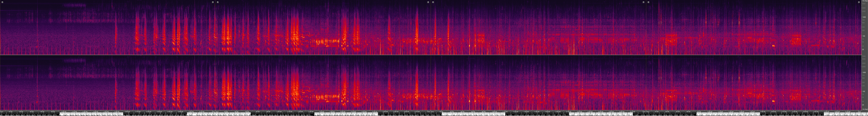Click the first clip's fade-in handle

pyautogui.click(x=2, y=2)
